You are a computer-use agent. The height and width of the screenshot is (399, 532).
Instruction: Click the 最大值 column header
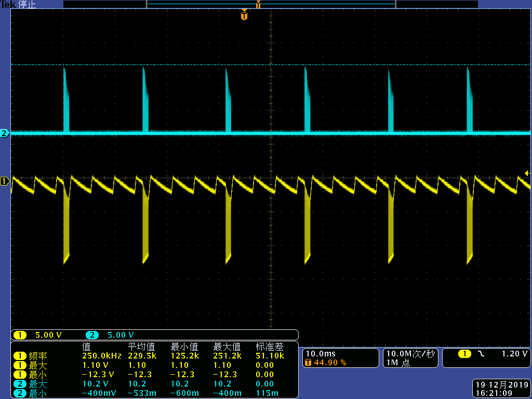click(x=227, y=347)
